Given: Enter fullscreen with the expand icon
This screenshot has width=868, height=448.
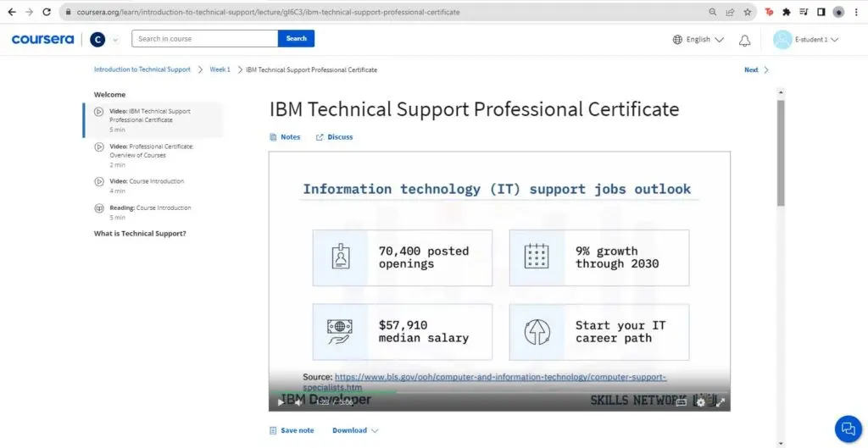Looking at the screenshot, I should pyautogui.click(x=720, y=402).
